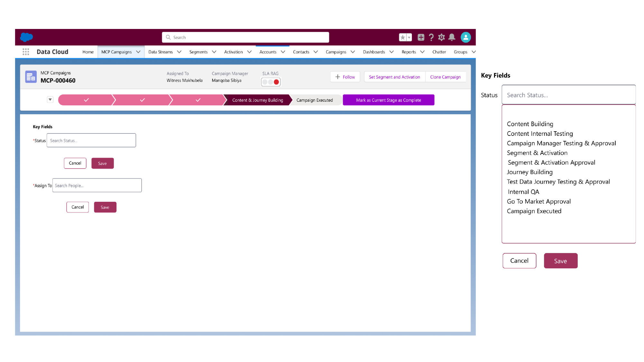The height and width of the screenshot is (362, 644).
Task: Click the user profile avatar
Action: point(466,37)
